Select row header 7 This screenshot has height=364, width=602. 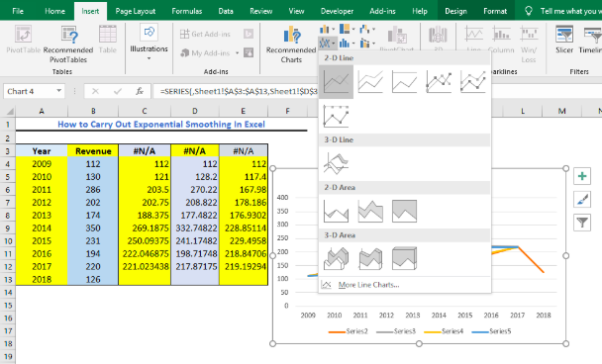pos(8,202)
